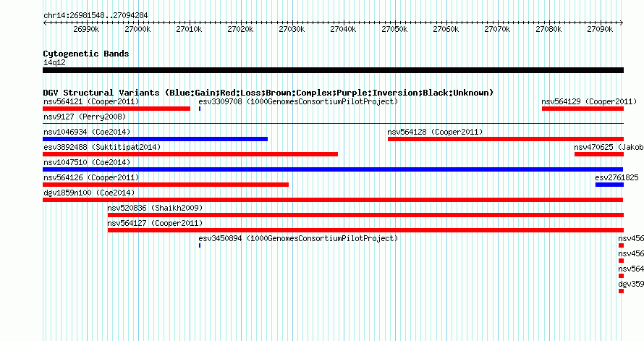Select the blue nsv1047510 gain bar
This screenshot has width=644, height=341.
pyautogui.click(x=333, y=169)
